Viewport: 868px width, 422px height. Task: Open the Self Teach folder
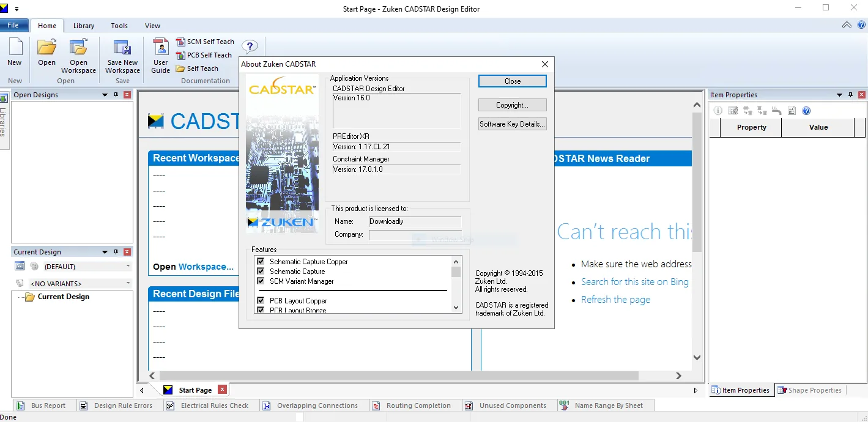tap(197, 68)
